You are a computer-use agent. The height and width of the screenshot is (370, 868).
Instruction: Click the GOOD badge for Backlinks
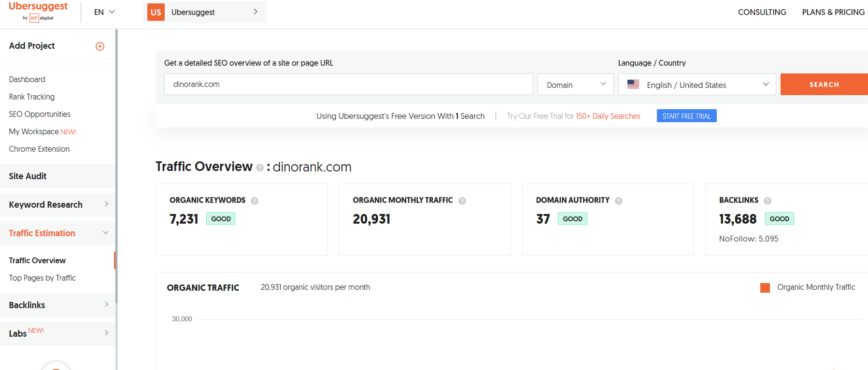779,219
